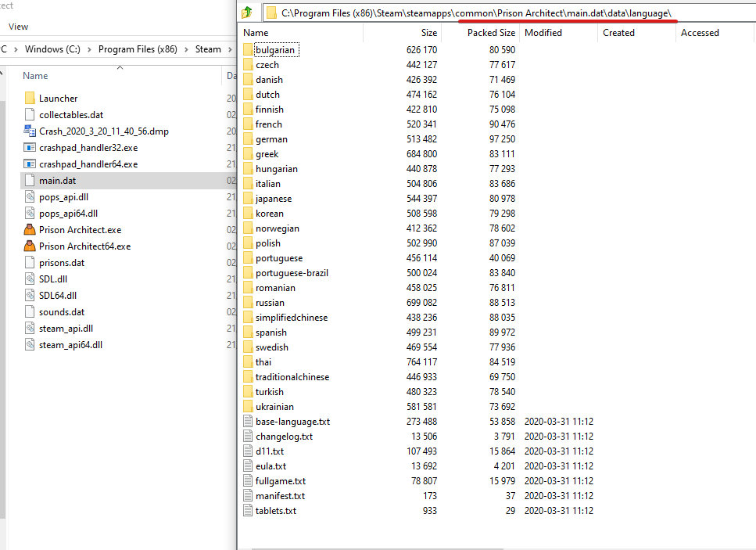Open the bulgarian language folder
This screenshot has height=550, width=756.
(275, 50)
